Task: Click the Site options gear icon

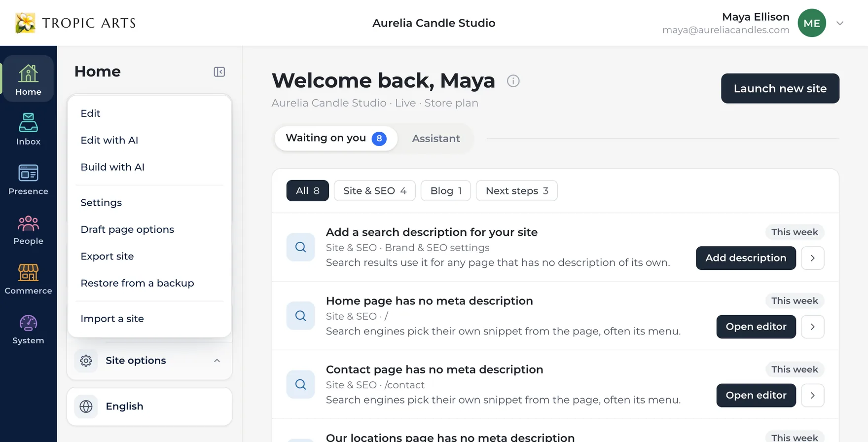Action: click(x=86, y=361)
